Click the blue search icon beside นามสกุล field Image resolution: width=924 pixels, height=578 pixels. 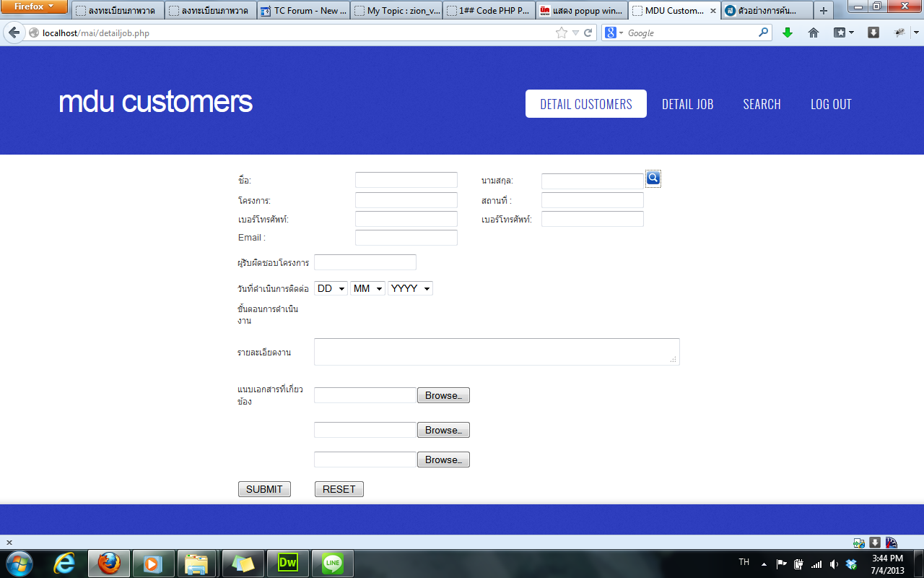tap(653, 178)
